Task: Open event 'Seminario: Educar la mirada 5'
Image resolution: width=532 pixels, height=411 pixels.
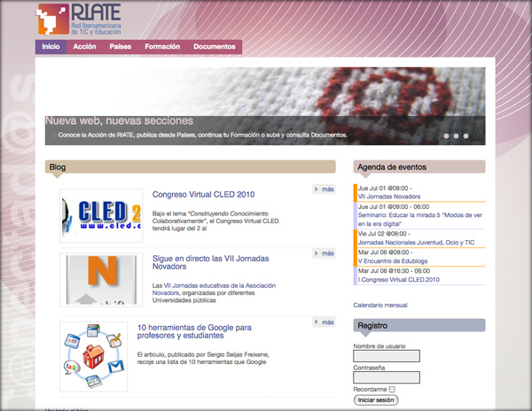Action: coord(420,220)
